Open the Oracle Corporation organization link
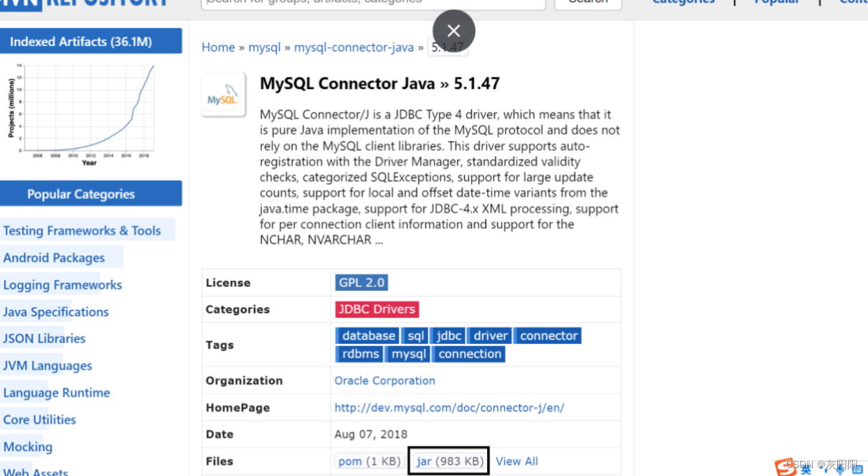The width and height of the screenshot is (868, 476). tap(385, 380)
